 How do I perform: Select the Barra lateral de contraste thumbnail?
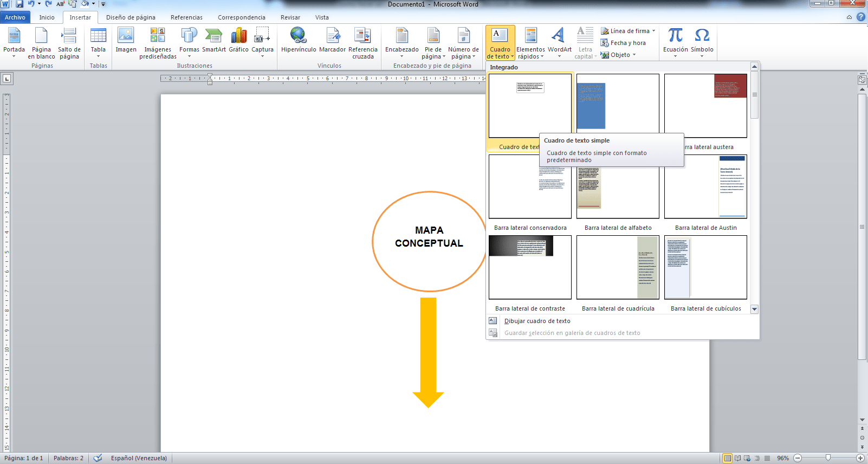530,267
